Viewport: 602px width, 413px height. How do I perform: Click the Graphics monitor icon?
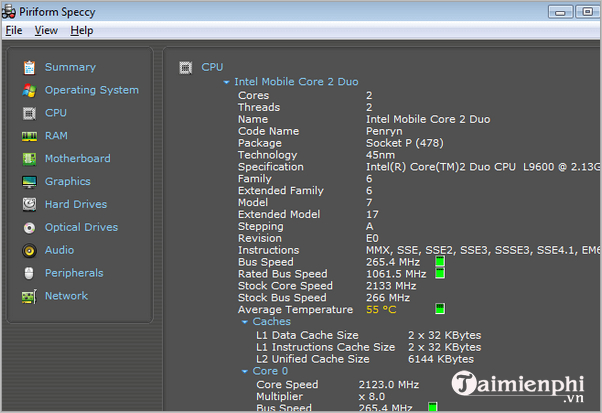coord(29,182)
